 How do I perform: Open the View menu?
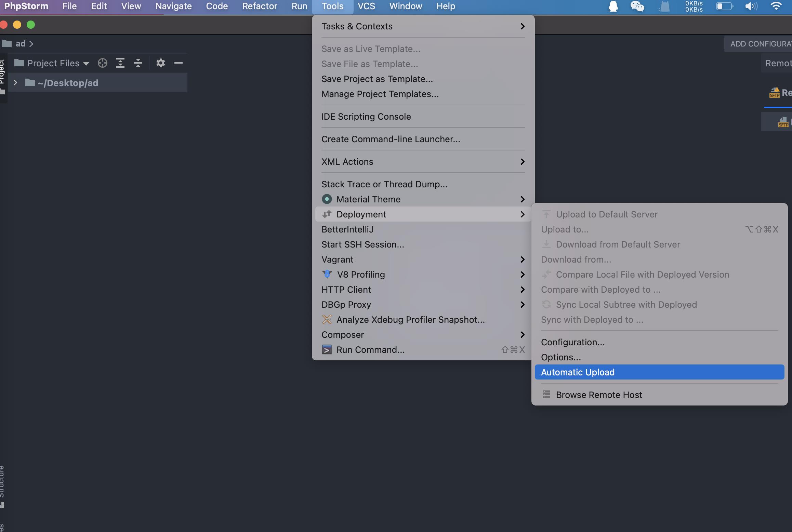(131, 6)
